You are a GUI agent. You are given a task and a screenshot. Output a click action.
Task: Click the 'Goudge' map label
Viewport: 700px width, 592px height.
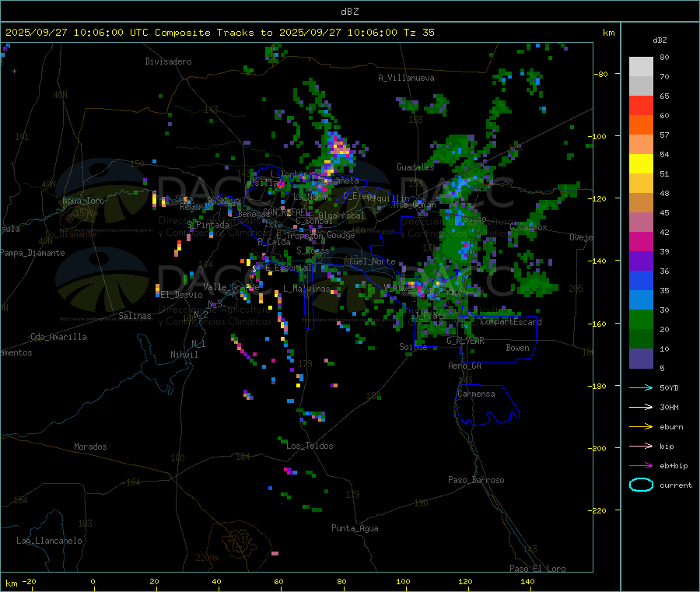(341, 235)
